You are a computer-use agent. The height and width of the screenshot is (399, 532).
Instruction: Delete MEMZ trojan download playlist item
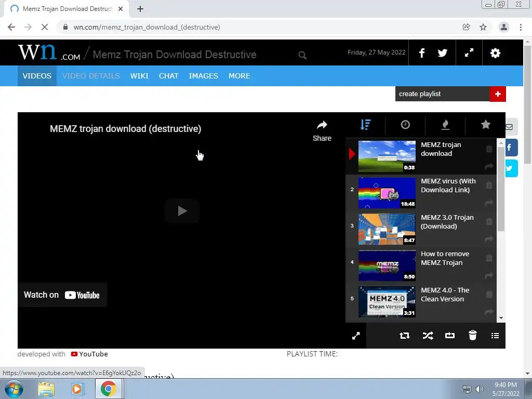pos(489,149)
